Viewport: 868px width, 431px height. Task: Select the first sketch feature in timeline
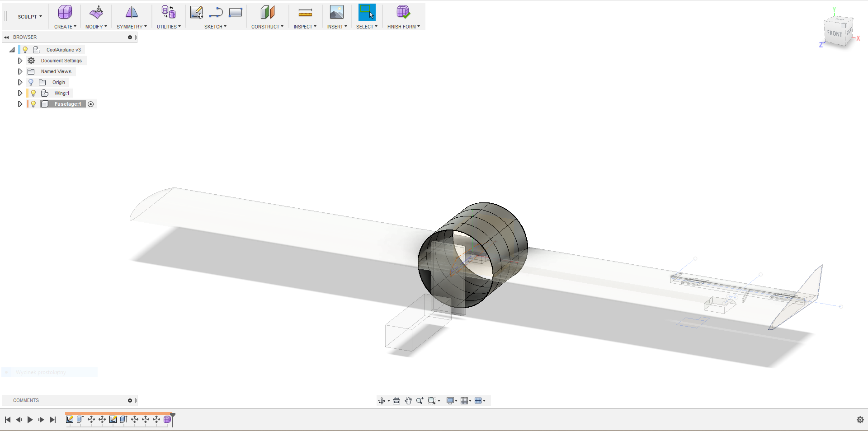(x=70, y=419)
